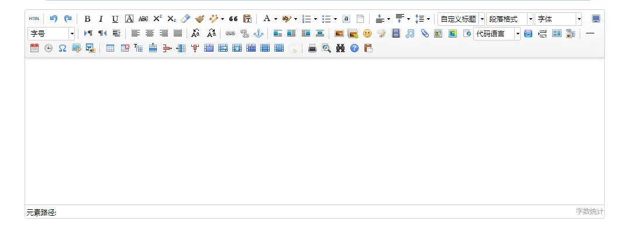Insert music with the note icon
The width and height of the screenshot is (644, 228).
tap(410, 34)
